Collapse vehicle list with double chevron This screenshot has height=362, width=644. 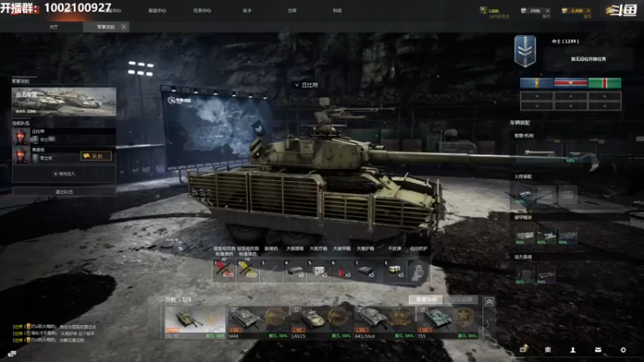(x=489, y=302)
